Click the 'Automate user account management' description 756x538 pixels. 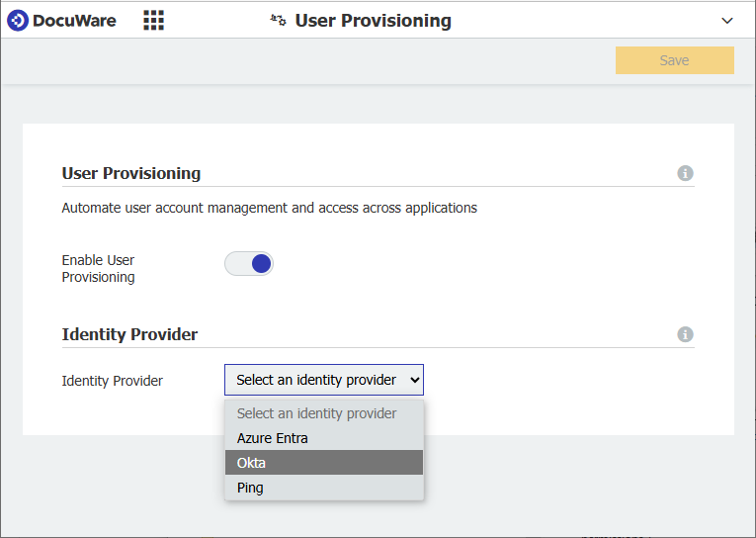269,208
